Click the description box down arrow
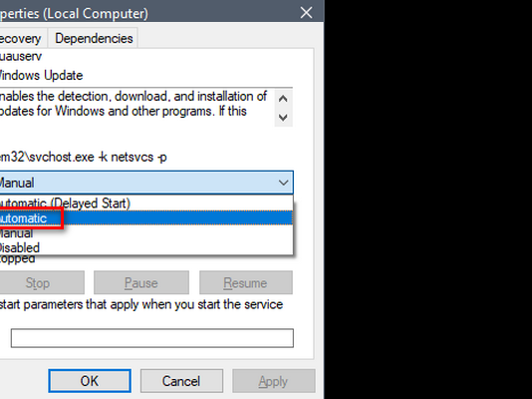The image size is (532, 399). click(x=283, y=118)
